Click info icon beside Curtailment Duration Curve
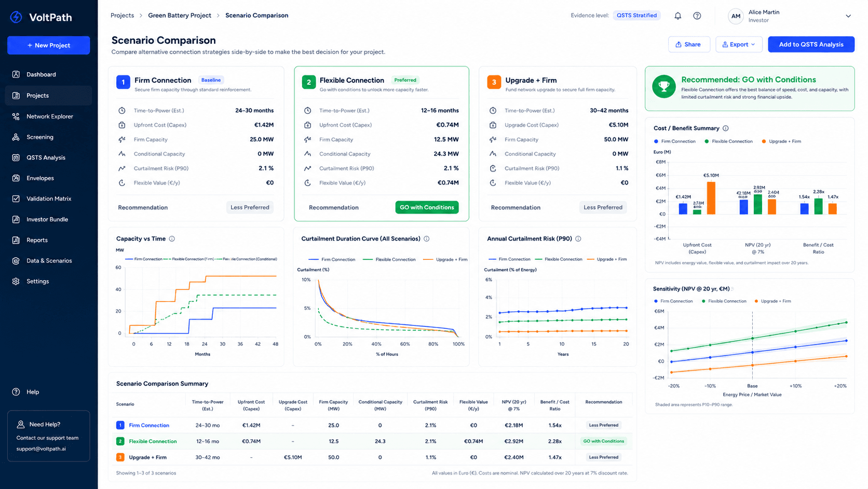 point(427,239)
